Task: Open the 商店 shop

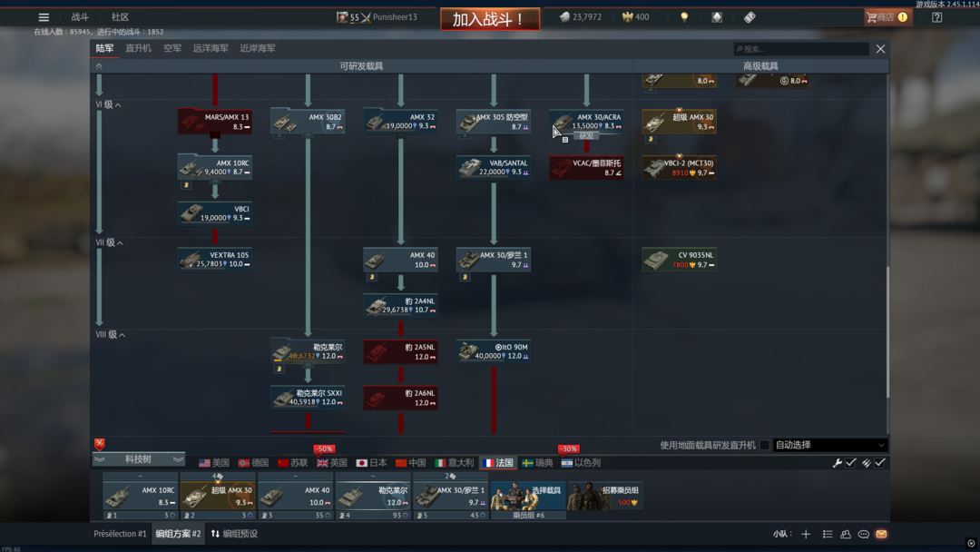Action: [887, 17]
